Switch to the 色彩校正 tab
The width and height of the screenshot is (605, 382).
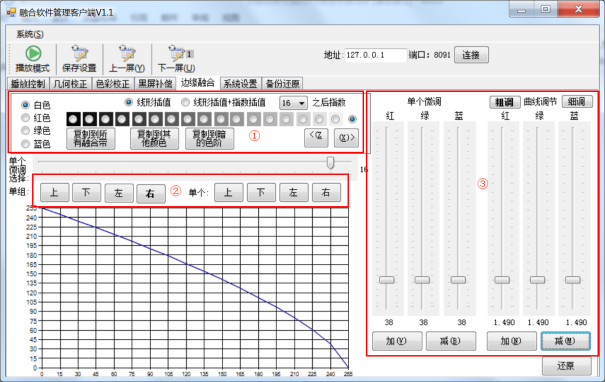(x=113, y=84)
